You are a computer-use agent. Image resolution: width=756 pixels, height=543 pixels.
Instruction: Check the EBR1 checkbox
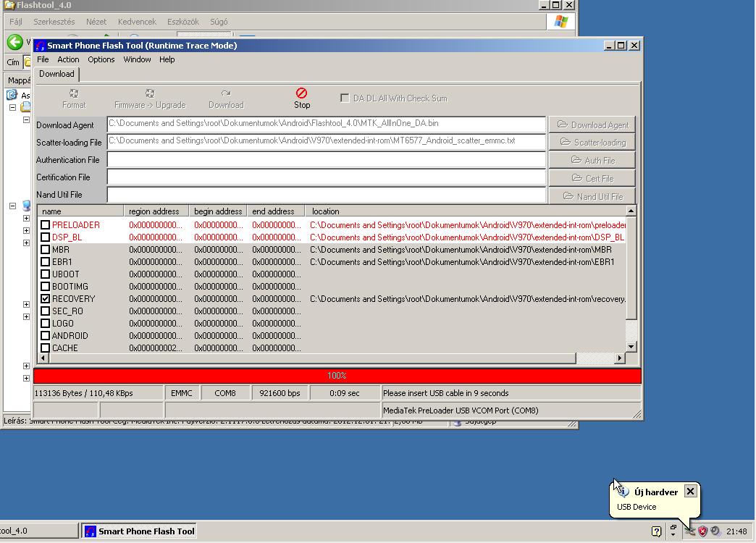click(46, 262)
